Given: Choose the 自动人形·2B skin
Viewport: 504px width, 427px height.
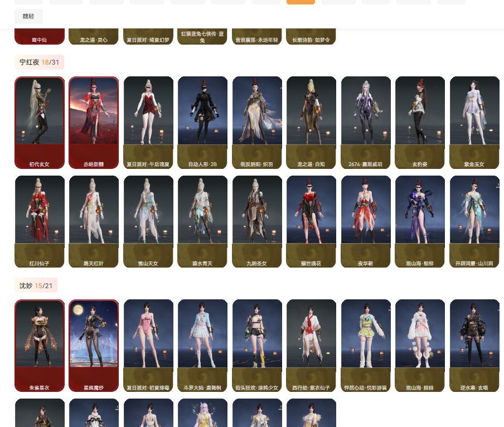Looking at the screenshot, I should (x=202, y=123).
